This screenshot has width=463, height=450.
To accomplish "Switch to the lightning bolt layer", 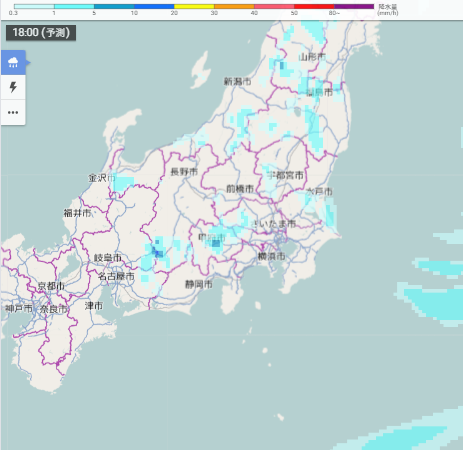I will [13, 87].
